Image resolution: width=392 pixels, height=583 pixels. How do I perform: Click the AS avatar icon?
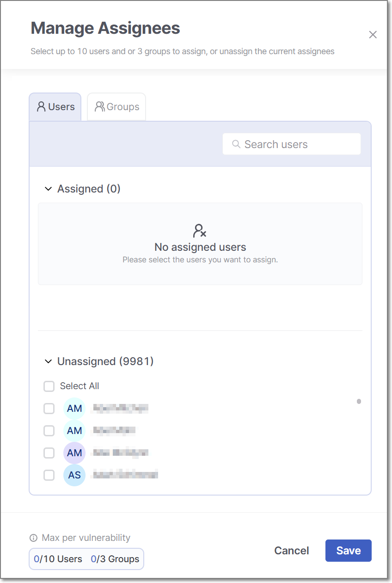click(74, 475)
